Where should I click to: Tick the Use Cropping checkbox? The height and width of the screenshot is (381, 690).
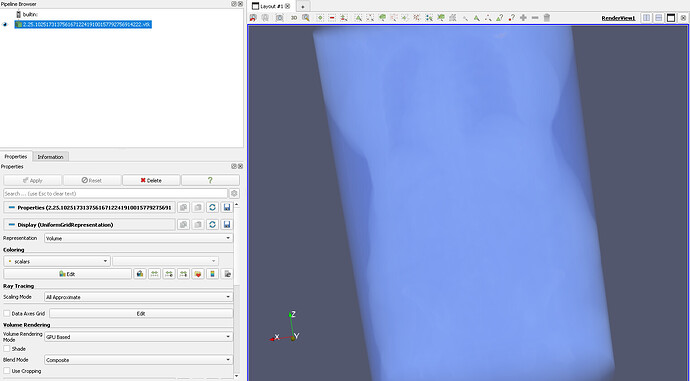tap(7, 371)
